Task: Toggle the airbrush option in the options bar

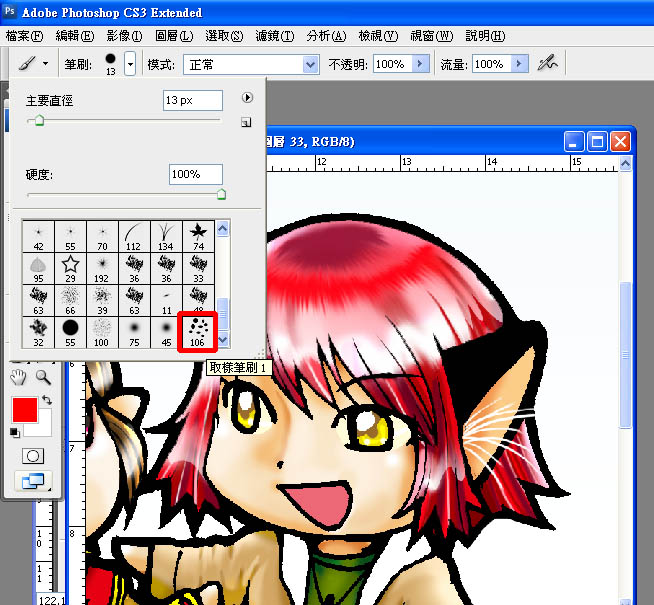Action: pyautogui.click(x=547, y=63)
